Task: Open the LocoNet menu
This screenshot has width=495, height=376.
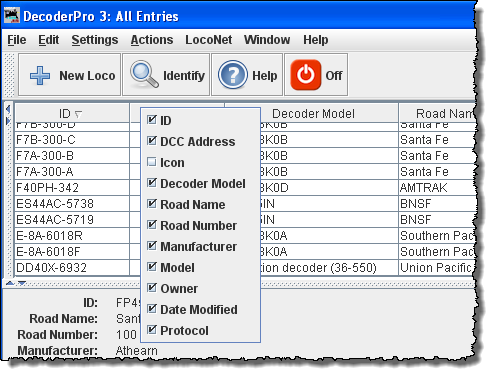Action: [x=208, y=40]
